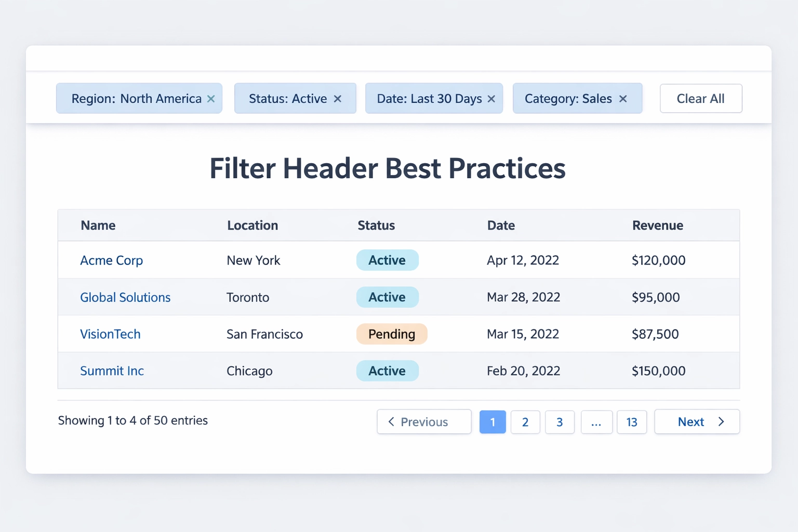798x532 pixels.
Task: Open the Global Solutions record
Action: click(125, 297)
